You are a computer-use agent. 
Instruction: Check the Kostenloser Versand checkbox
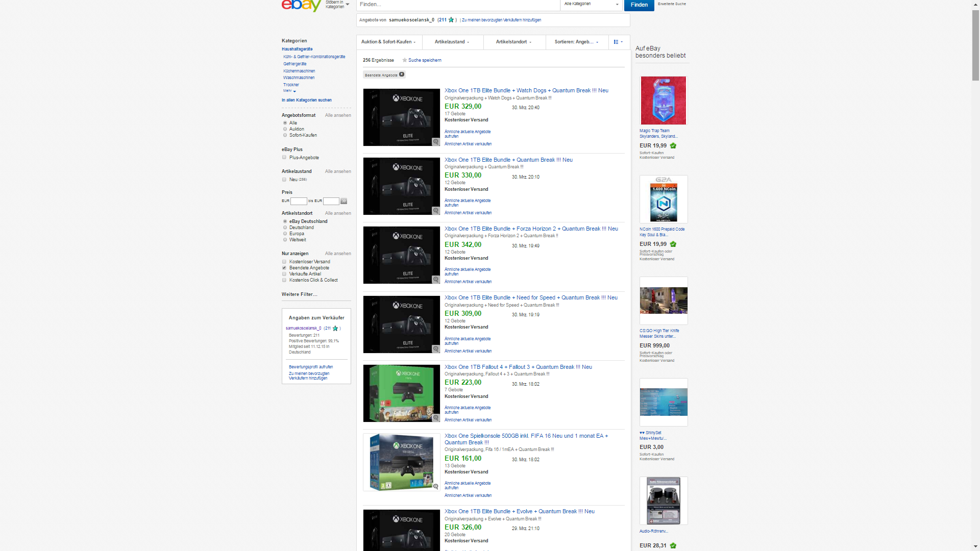(284, 262)
